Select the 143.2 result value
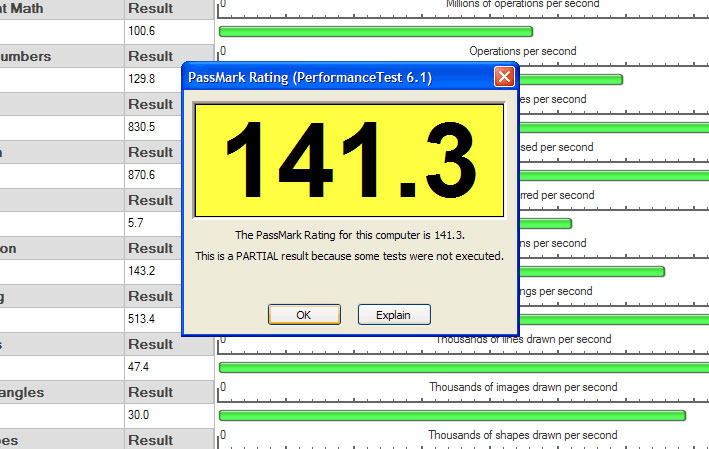 (x=142, y=271)
